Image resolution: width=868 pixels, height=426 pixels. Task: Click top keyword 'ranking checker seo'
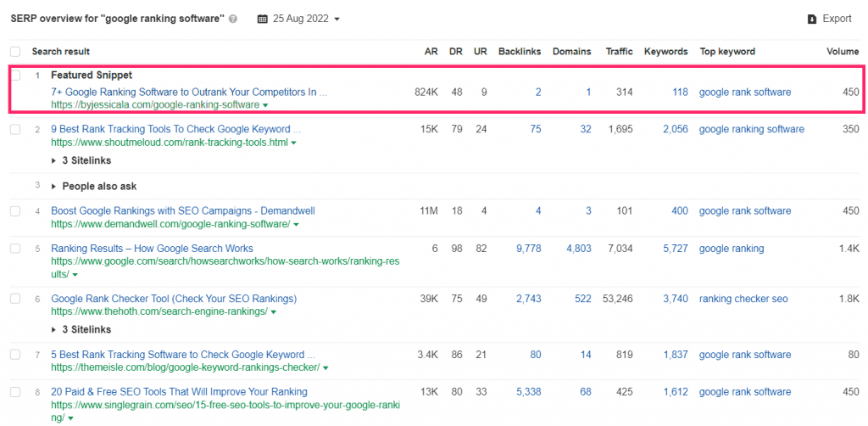tap(743, 300)
